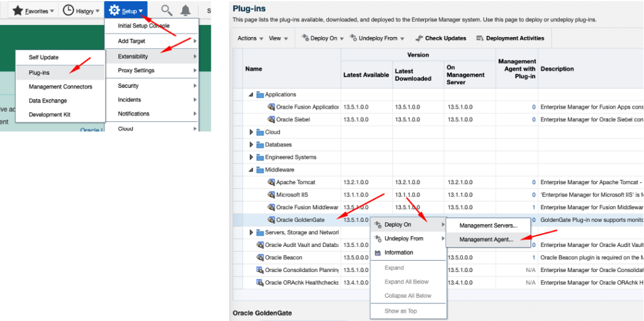
Task: Click the Oracle ORAchk Healthchecks icon
Action: (x=260, y=283)
